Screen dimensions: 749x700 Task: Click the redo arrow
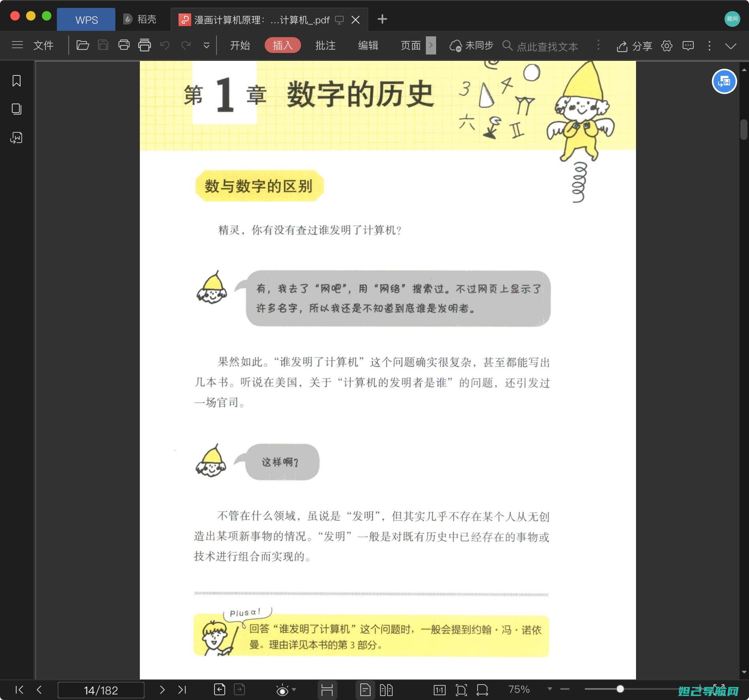click(x=186, y=45)
